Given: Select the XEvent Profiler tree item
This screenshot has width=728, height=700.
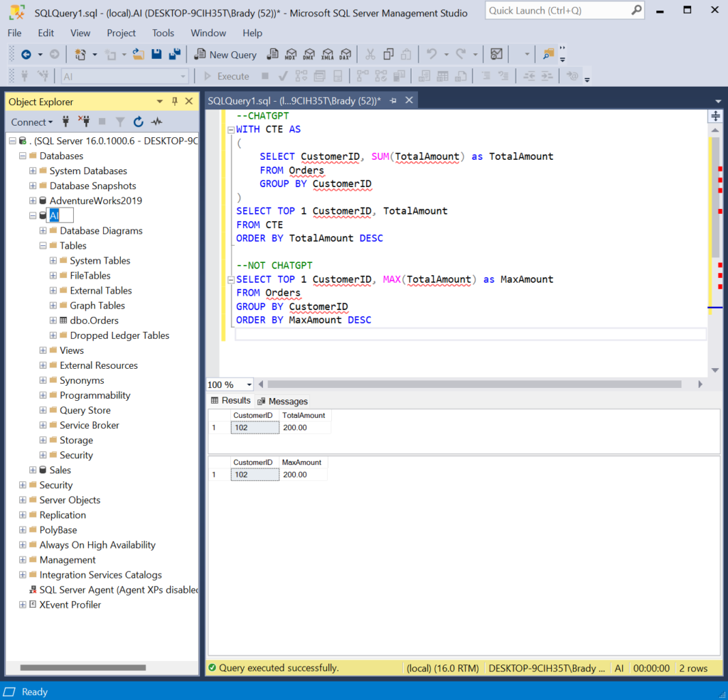Looking at the screenshot, I should tap(70, 605).
